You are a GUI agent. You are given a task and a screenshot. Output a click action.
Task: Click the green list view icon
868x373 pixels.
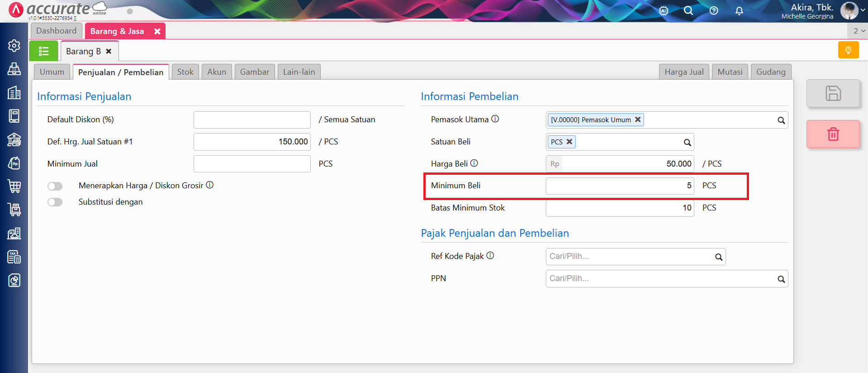click(x=43, y=51)
